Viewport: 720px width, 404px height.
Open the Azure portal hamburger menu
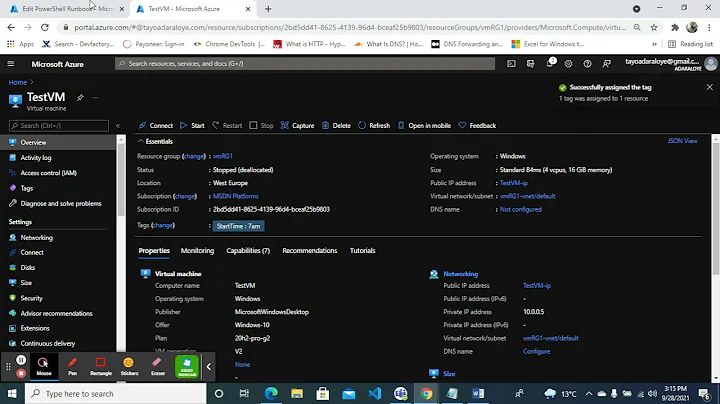[11, 64]
